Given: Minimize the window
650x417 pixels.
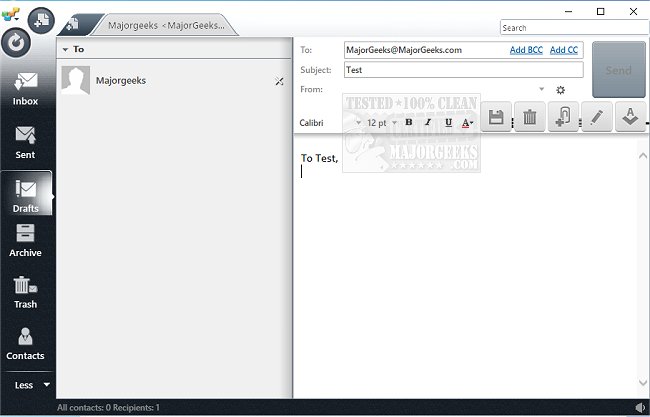Looking at the screenshot, I should pyautogui.click(x=568, y=12).
